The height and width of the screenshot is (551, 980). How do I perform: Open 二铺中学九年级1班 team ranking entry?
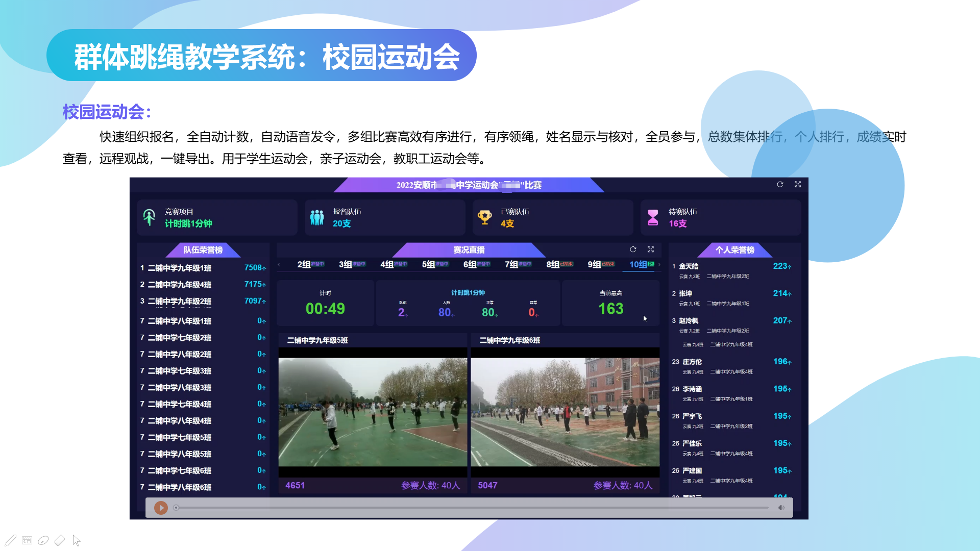pos(180,268)
